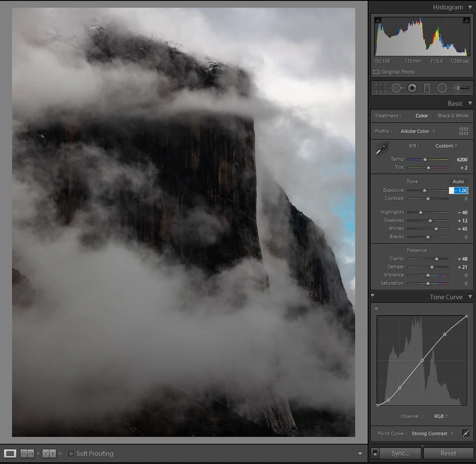
Task: Click the Shadows slider handle
Action: point(430,221)
